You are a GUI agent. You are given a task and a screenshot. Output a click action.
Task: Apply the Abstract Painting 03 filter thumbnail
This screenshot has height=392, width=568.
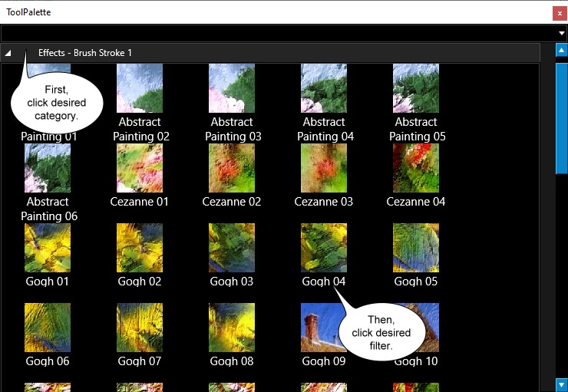[232, 88]
